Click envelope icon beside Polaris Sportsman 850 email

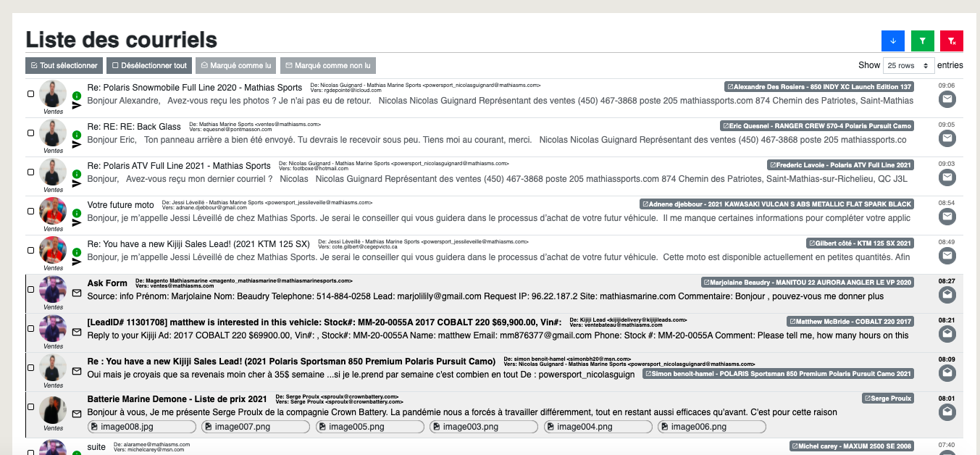pyautogui.click(x=77, y=372)
